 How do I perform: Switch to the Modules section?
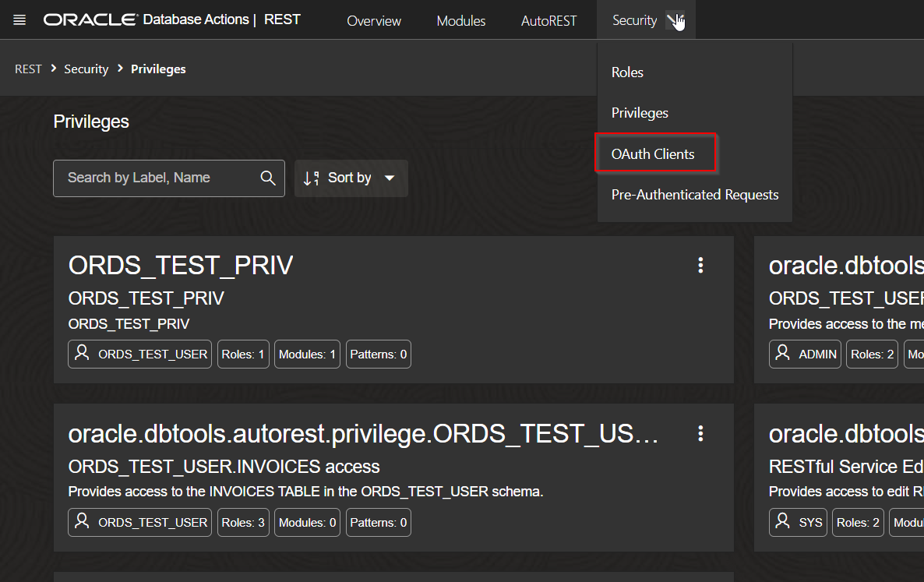(x=460, y=21)
